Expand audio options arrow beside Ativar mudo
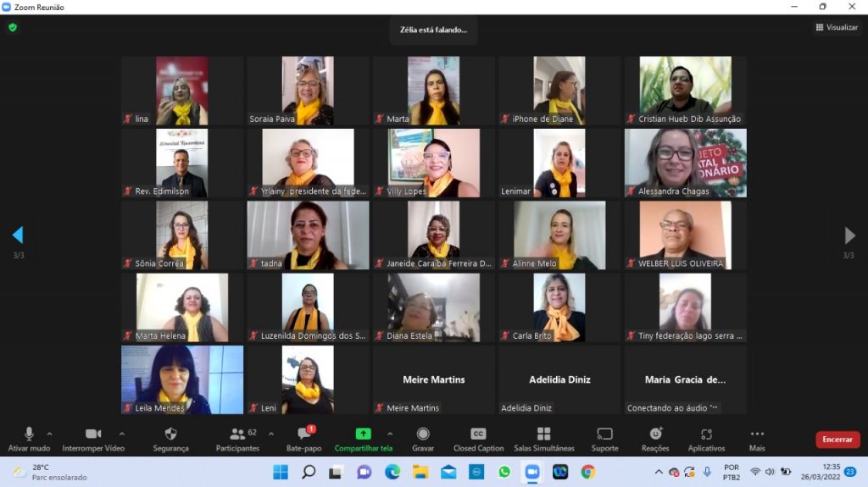This screenshot has height=487, width=868. tap(49, 434)
